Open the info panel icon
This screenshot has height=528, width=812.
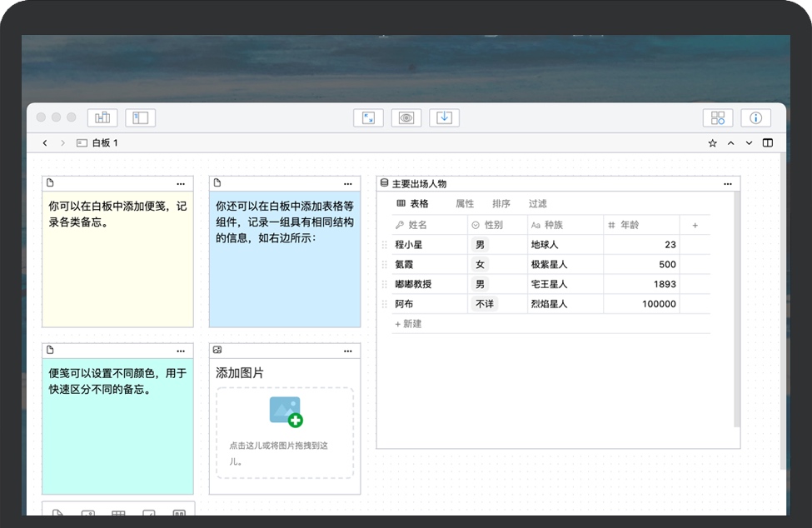(x=756, y=118)
